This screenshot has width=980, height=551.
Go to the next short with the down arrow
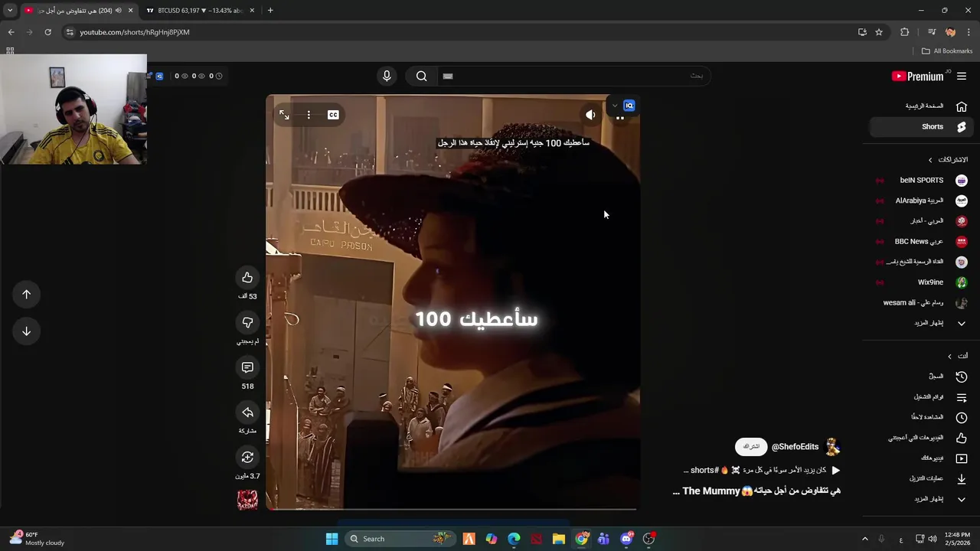(26, 331)
